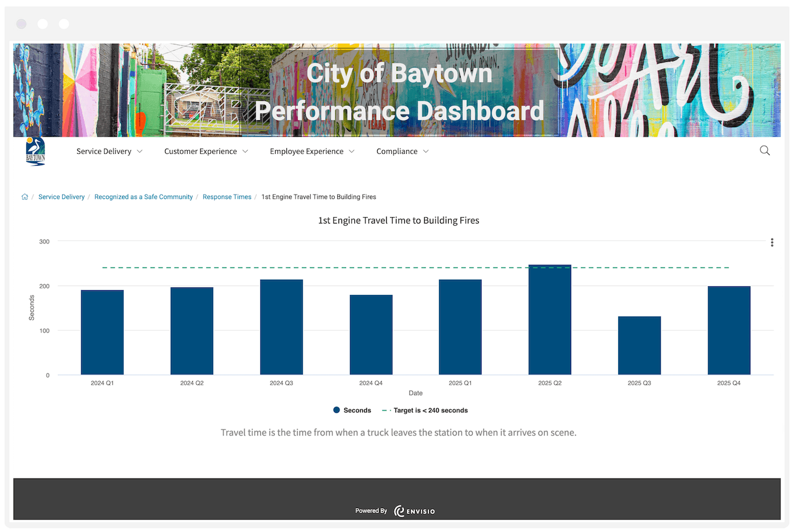
Task: Click the Envisio logo in the footer
Action: (x=415, y=510)
